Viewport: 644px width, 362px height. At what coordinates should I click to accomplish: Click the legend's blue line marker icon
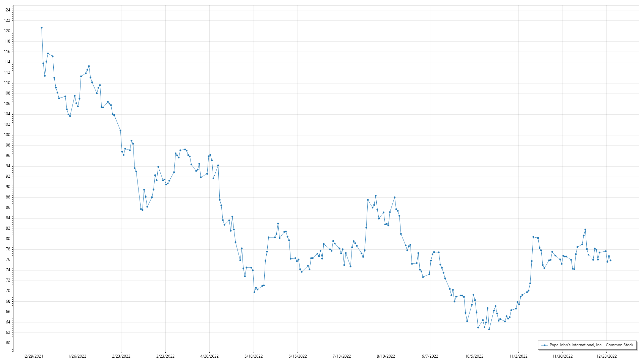click(545, 345)
